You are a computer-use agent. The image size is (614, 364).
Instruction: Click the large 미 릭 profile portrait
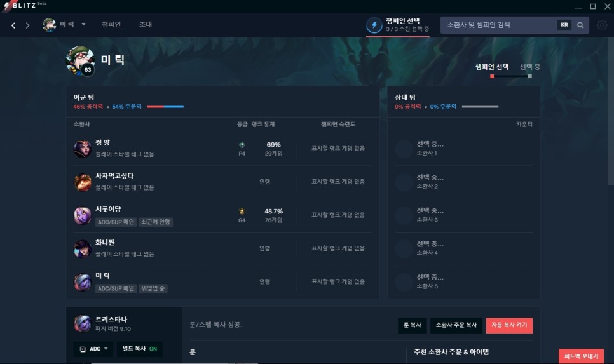coord(80,61)
